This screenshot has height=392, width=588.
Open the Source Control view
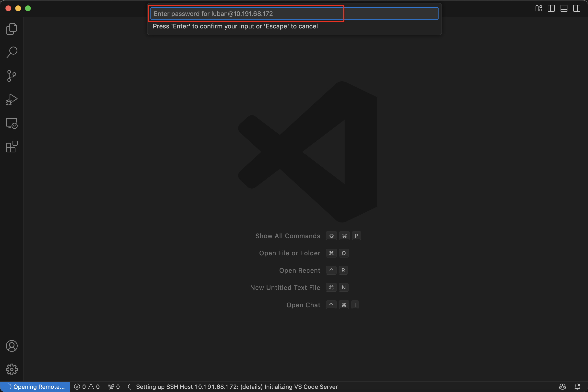pos(12,76)
